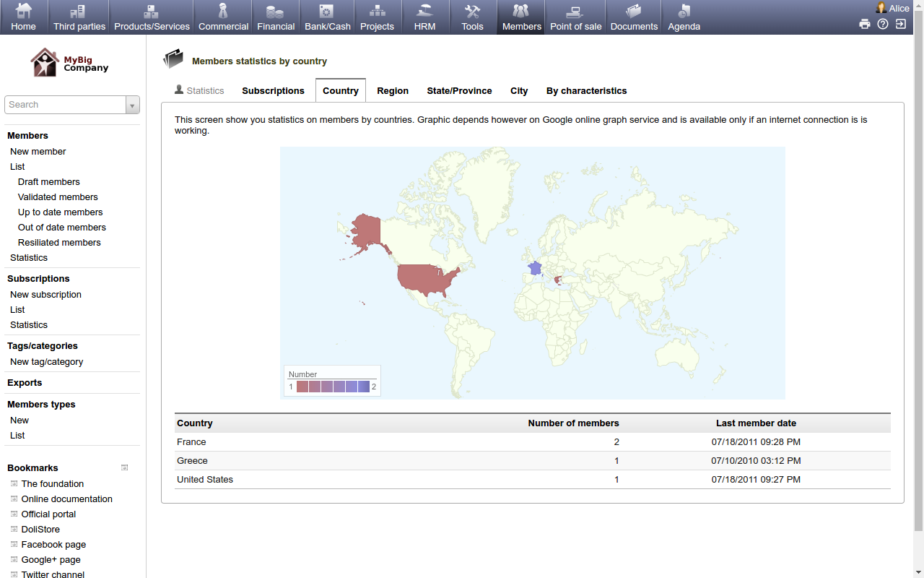Open the Projects module icon
This screenshot has width=924, height=578.
[377, 12]
